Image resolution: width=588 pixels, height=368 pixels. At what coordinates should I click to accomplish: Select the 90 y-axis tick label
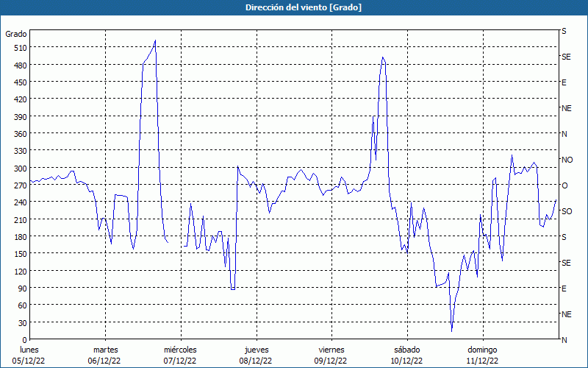tap(23, 289)
